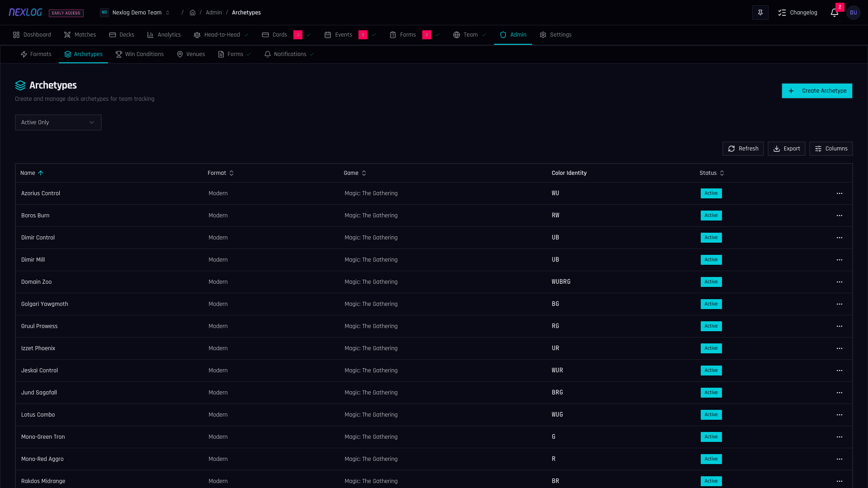Export the archetypes list
Image resolution: width=868 pixels, height=488 pixels.
(x=787, y=149)
